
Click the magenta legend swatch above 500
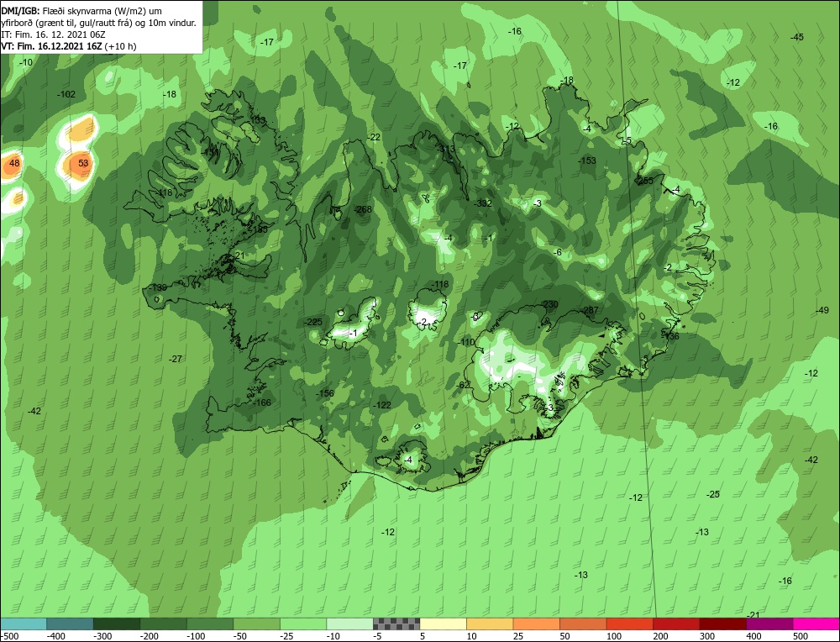(816, 624)
